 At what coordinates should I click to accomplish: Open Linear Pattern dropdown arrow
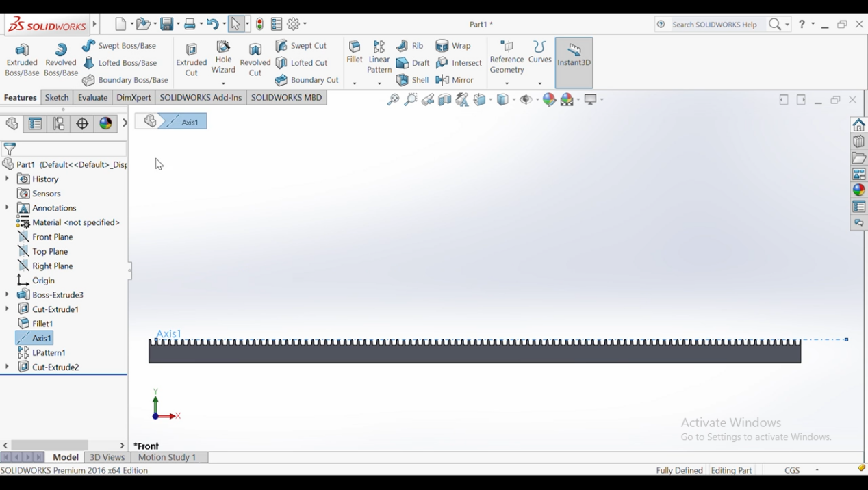click(x=379, y=83)
